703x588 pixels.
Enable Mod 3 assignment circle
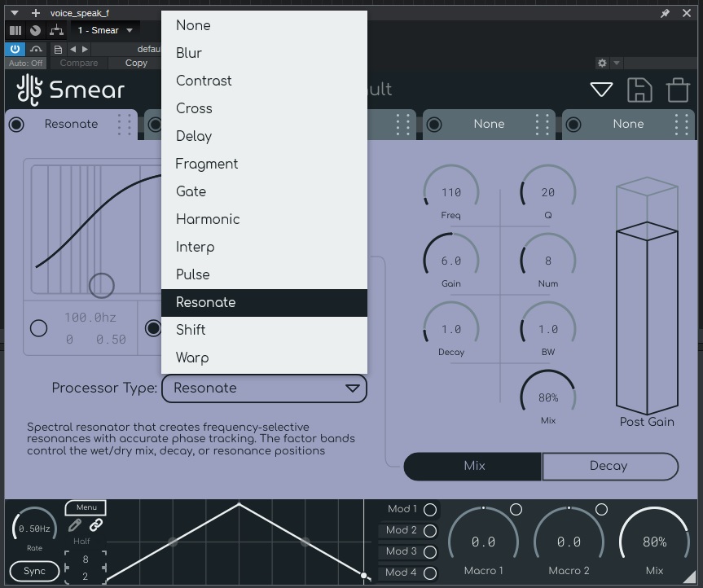[430, 551]
